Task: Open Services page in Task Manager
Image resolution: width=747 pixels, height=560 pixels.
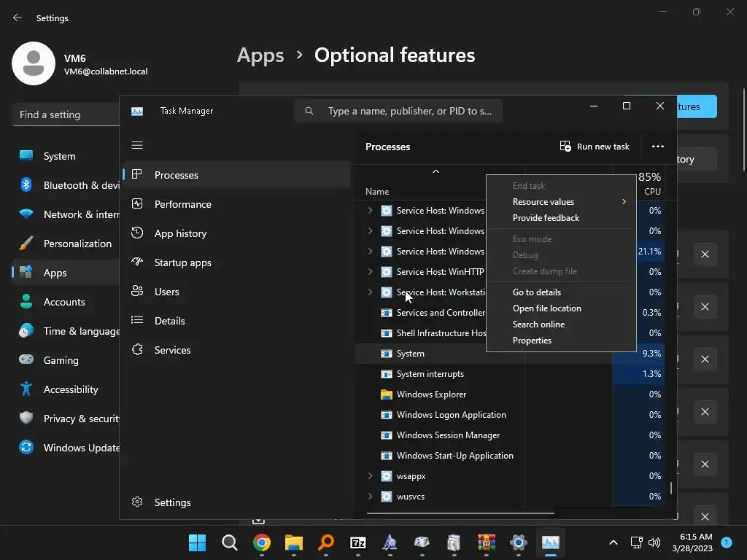Action: (x=237, y=350)
